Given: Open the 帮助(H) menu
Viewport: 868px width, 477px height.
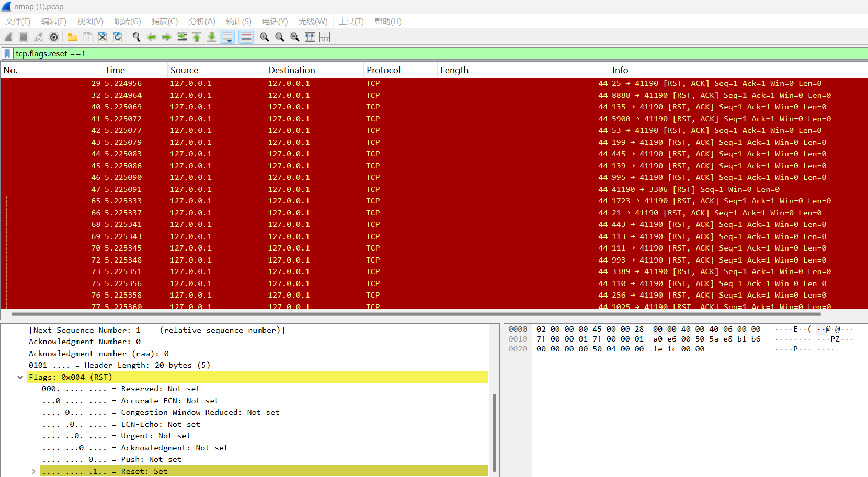Looking at the screenshot, I should [388, 21].
